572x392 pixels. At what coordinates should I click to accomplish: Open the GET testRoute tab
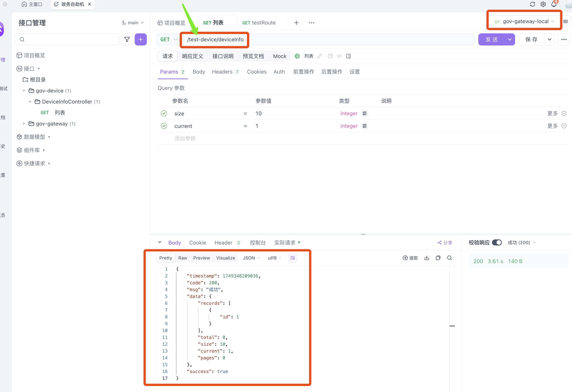coord(259,23)
